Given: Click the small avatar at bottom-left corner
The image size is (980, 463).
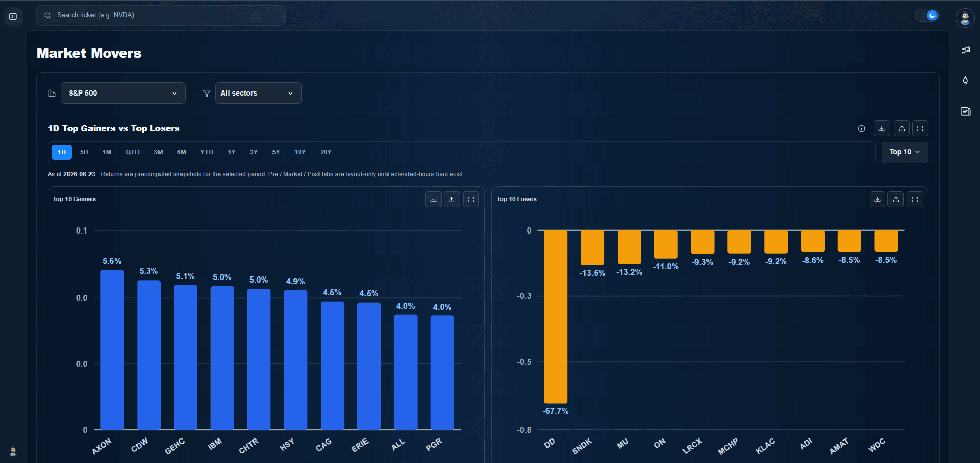Looking at the screenshot, I should (x=13, y=452).
